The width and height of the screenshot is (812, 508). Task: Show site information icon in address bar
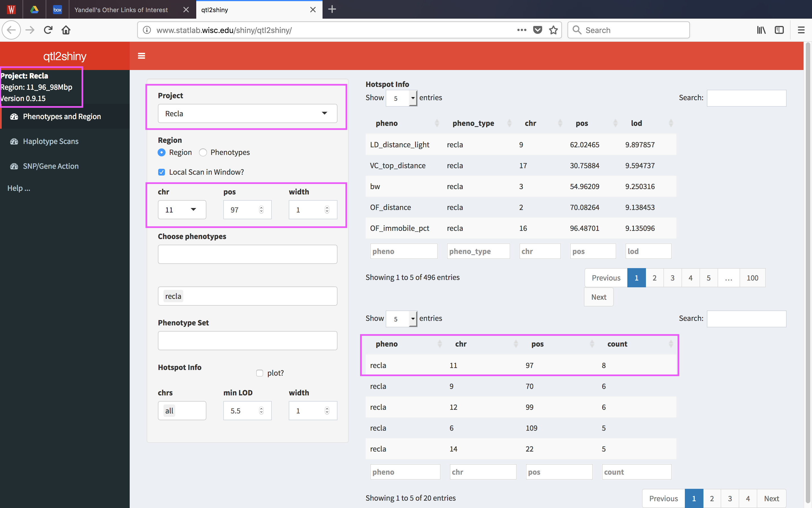(x=147, y=30)
